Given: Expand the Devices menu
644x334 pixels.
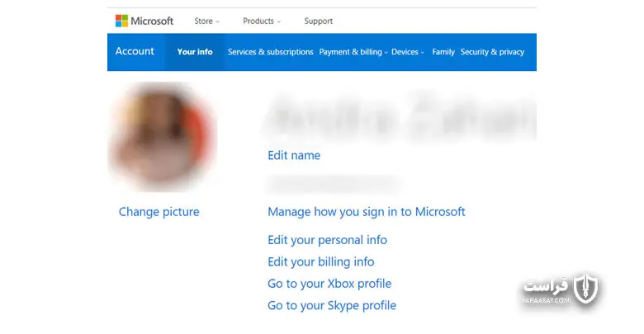Looking at the screenshot, I should pyautogui.click(x=407, y=52).
